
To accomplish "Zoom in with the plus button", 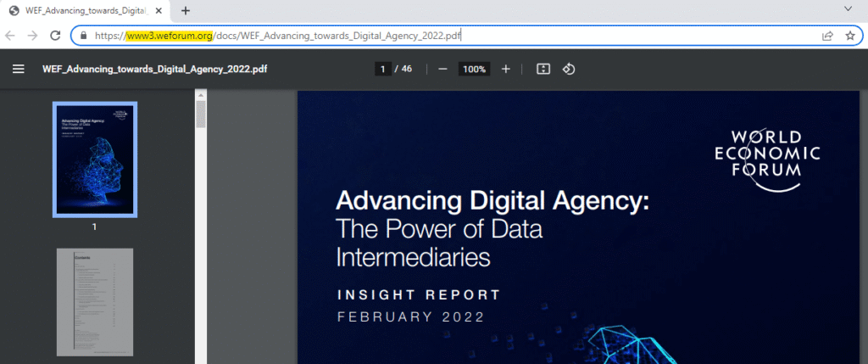I will click(505, 70).
